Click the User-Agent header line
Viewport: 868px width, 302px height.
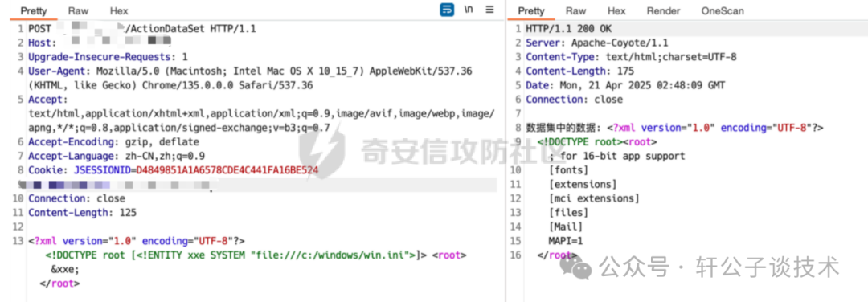point(250,78)
